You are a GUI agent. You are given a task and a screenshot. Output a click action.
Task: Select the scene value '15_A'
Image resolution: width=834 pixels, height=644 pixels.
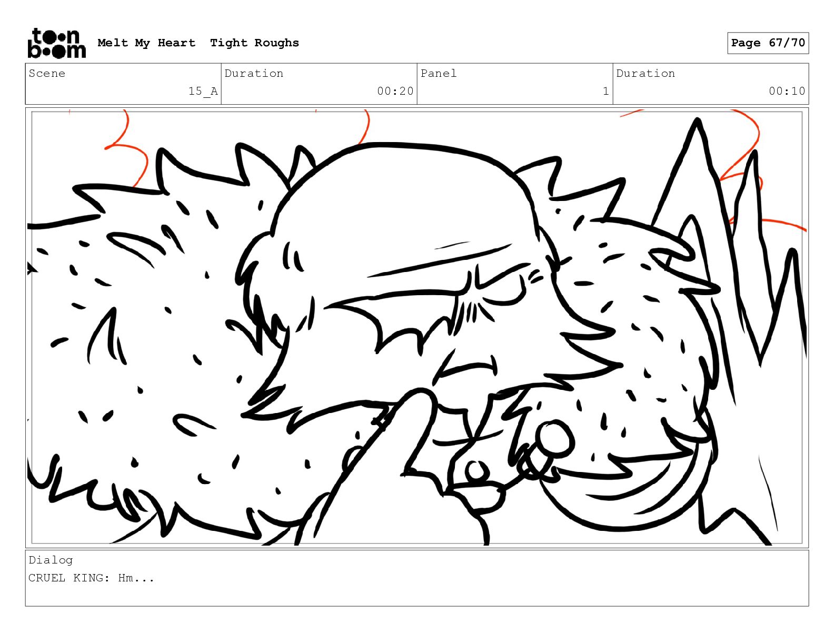pyautogui.click(x=203, y=91)
